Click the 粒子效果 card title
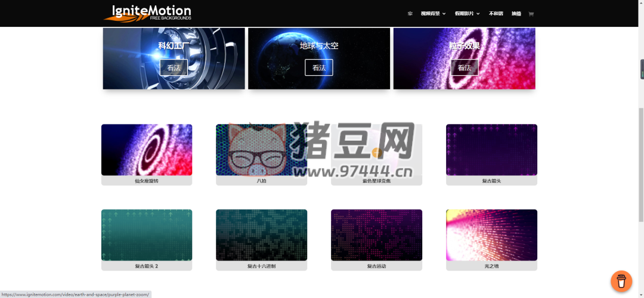This screenshot has height=298, width=644. pyautogui.click(x=465, y=45)
